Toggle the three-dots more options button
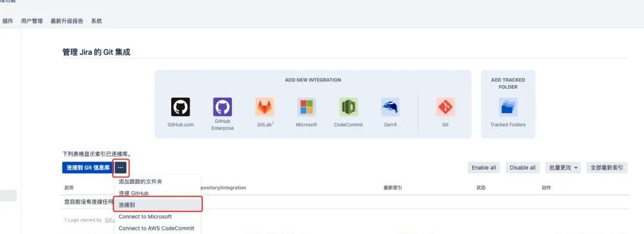 tap(120, 168)
